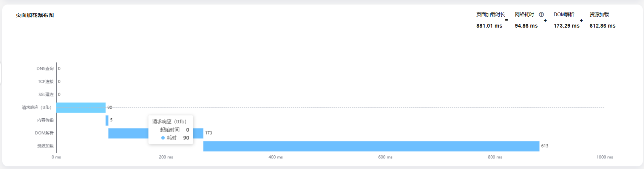This screenshot has height=169, width=644.
Task: Click the collapsed side panel handle
Action: [x=1, y=73]
